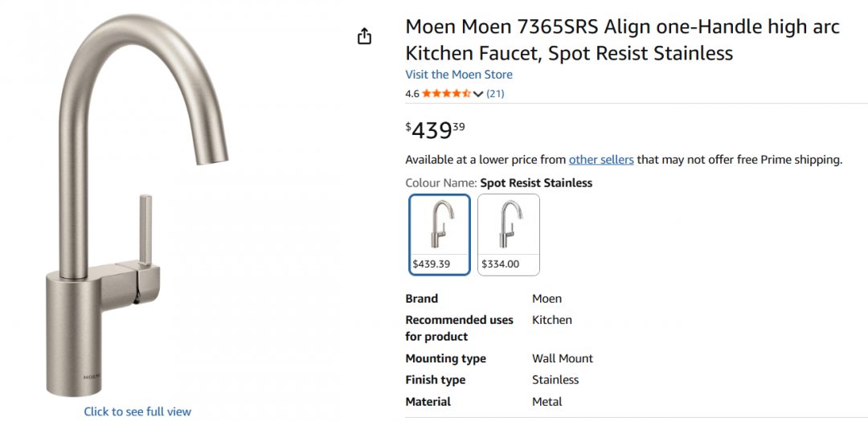Visit the Moen Store link
Viewport: 868px width, 421px height.
[458, 75]
